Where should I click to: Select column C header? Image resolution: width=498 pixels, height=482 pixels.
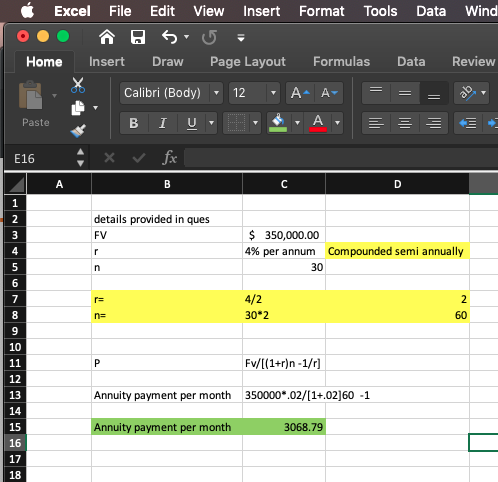tap(284, 184)
